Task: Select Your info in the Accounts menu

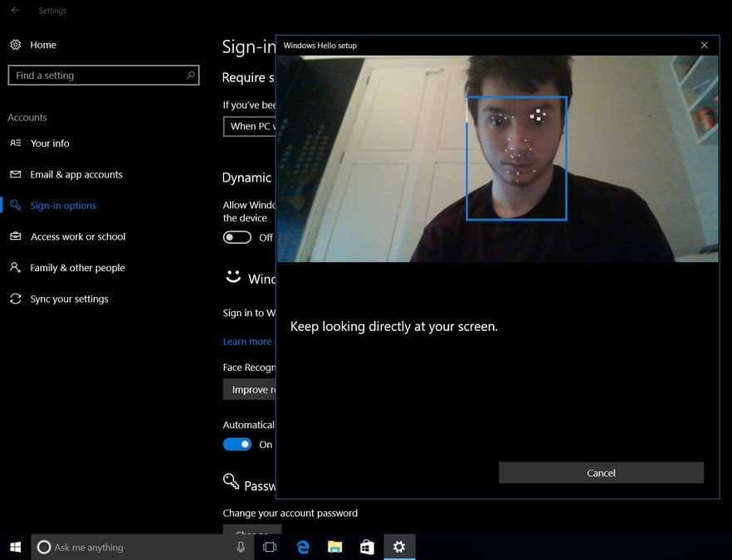Action: pos(50,144)
